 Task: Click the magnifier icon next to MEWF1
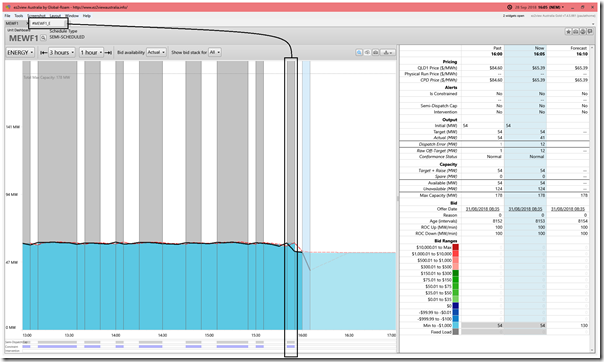pos(43,38)
